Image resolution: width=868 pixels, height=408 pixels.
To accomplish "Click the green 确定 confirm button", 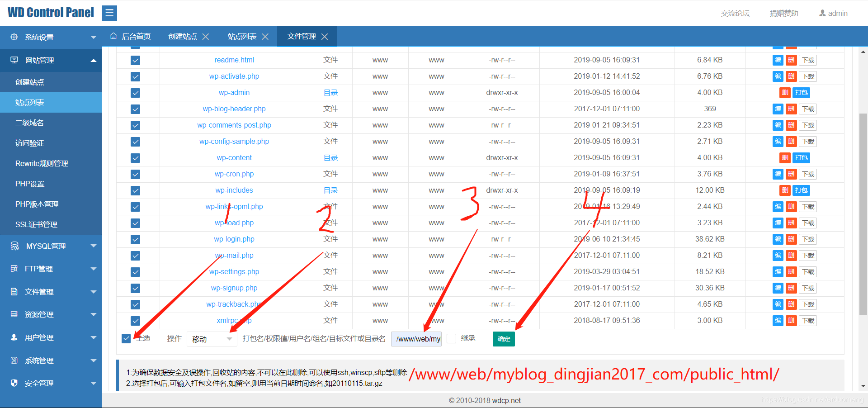I will pyautogui.click(x=504, y=339).
